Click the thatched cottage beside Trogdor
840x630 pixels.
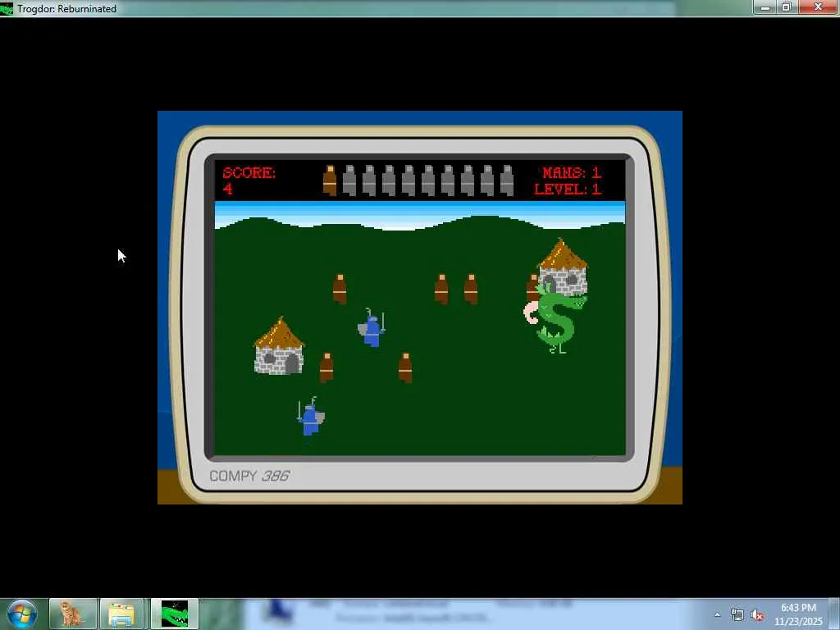click(x=563, y=267)
